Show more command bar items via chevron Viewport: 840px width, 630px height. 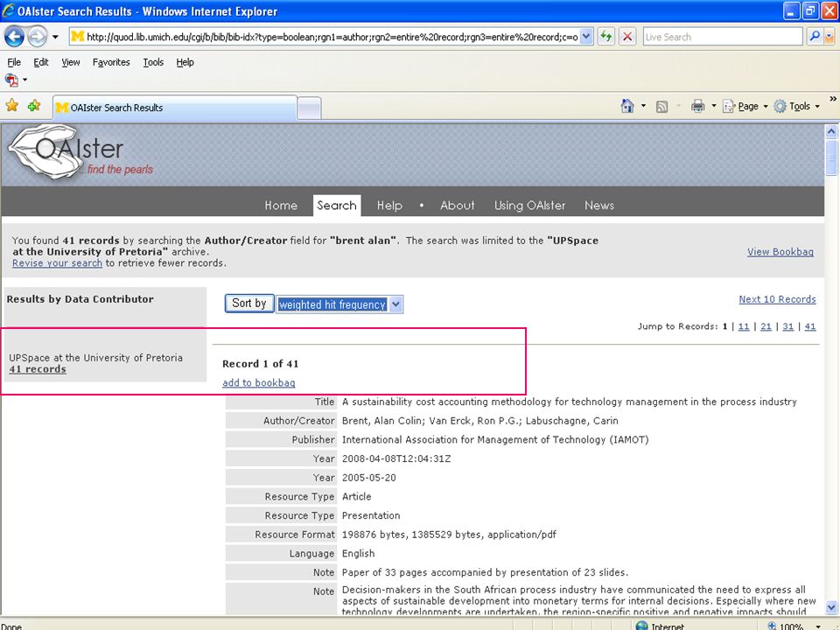pos(832,99)
